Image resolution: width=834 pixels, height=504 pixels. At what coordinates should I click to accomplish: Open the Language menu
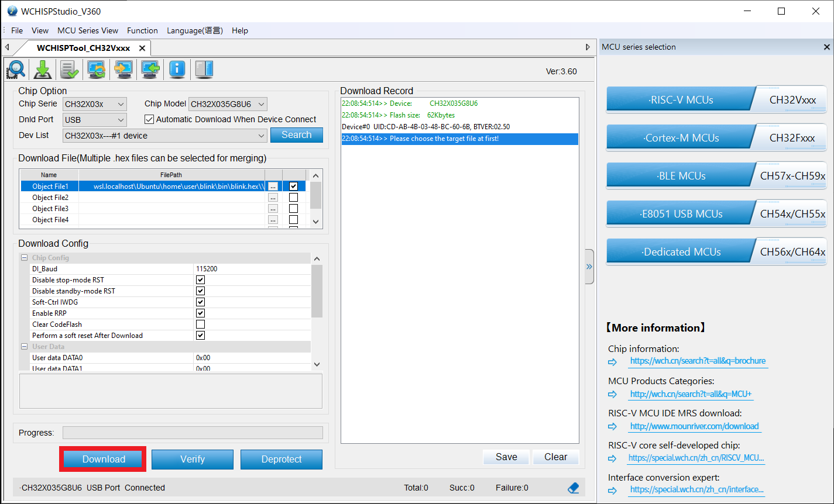pyautogui.click(x=195, y=30)
